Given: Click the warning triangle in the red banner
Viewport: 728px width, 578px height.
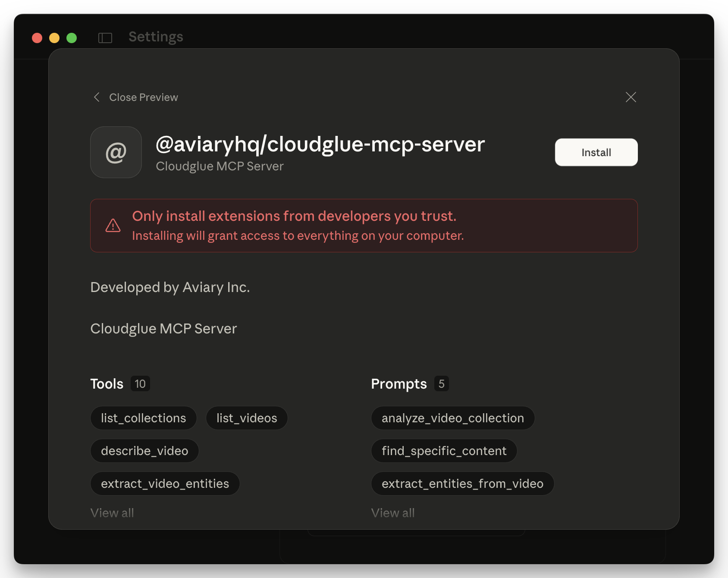Looking at the screenshot, I should tap(113, 226).
